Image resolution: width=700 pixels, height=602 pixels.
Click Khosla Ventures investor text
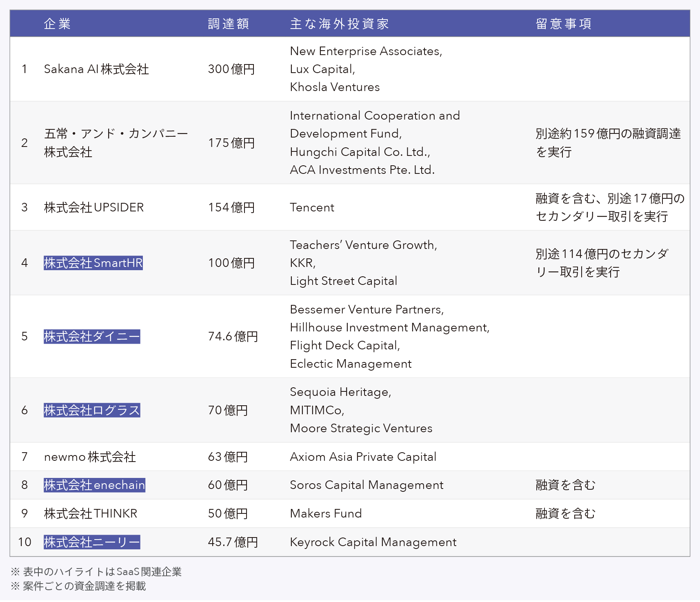pos(334,87)
